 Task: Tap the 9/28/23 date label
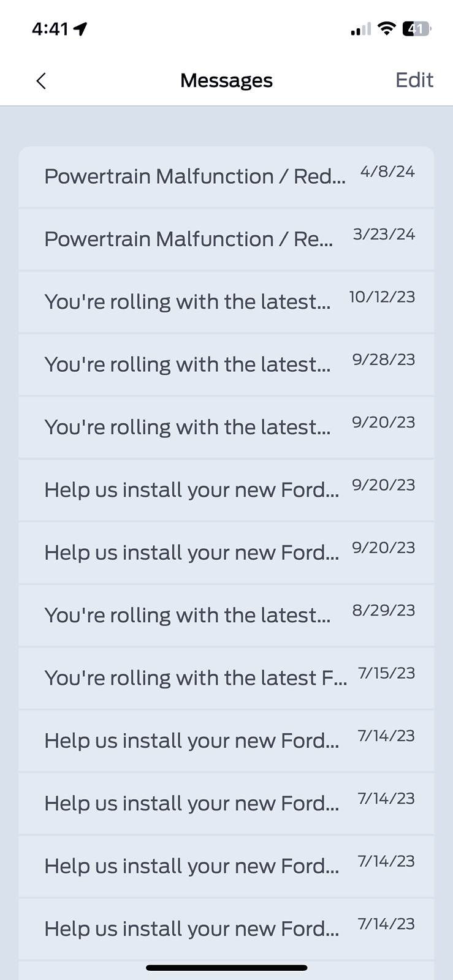[x=383, y=360]
